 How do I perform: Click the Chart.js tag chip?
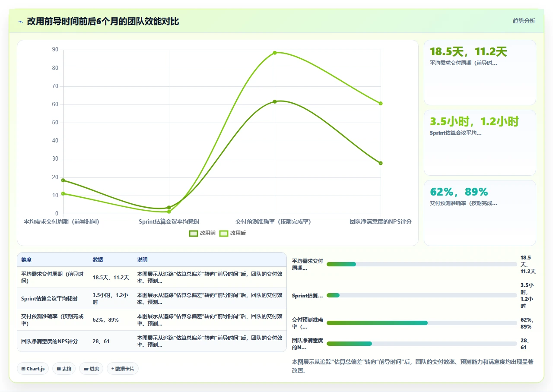click(x=33, y=369)
